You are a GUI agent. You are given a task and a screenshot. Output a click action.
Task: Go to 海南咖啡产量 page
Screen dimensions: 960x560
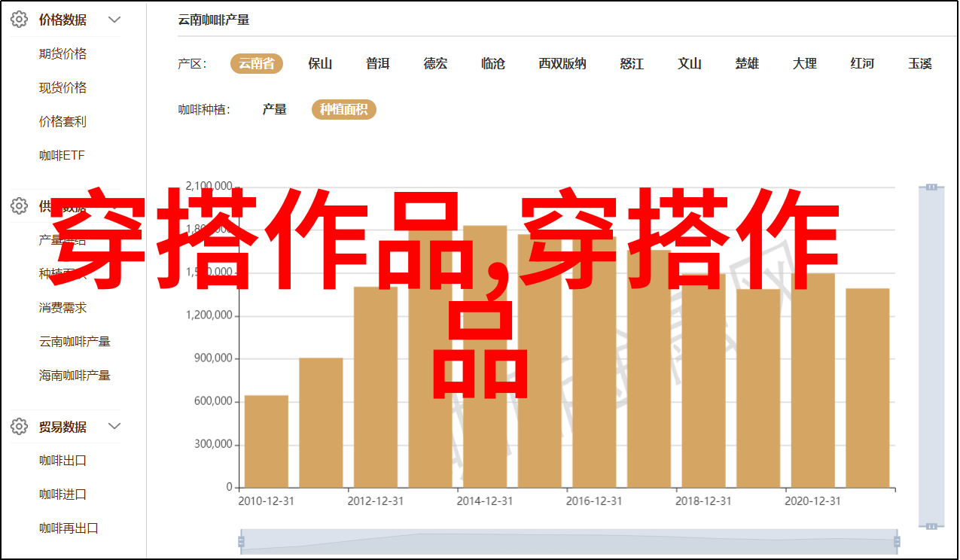(x=75, y=376)
